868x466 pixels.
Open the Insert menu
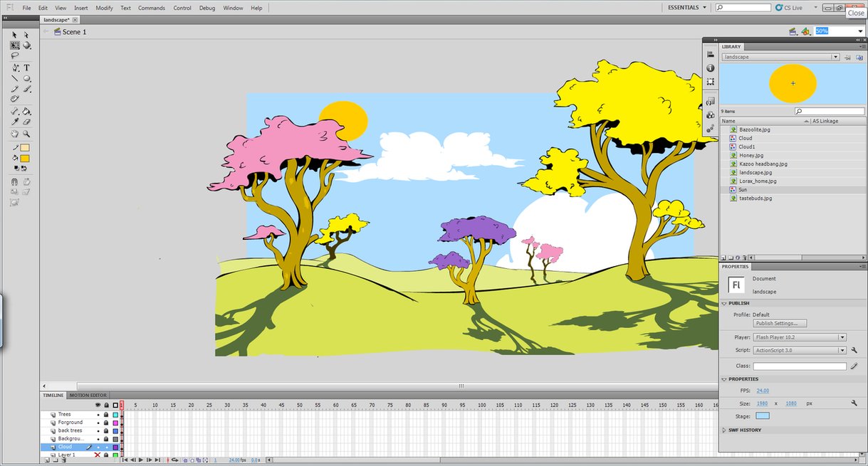(81, 8)
